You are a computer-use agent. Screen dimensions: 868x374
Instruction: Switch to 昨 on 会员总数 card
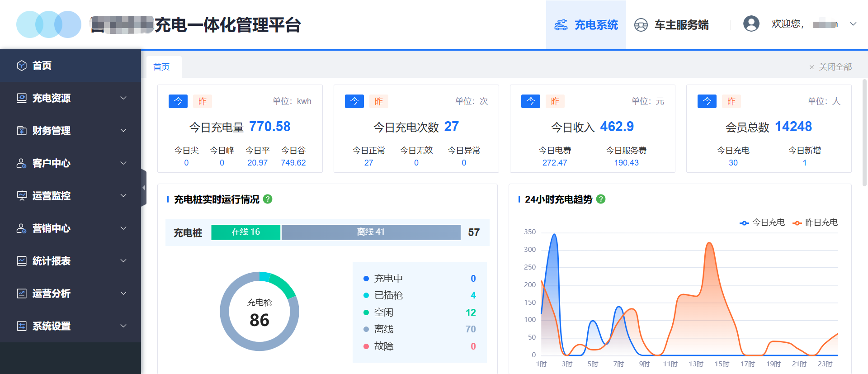click(731, 101)
